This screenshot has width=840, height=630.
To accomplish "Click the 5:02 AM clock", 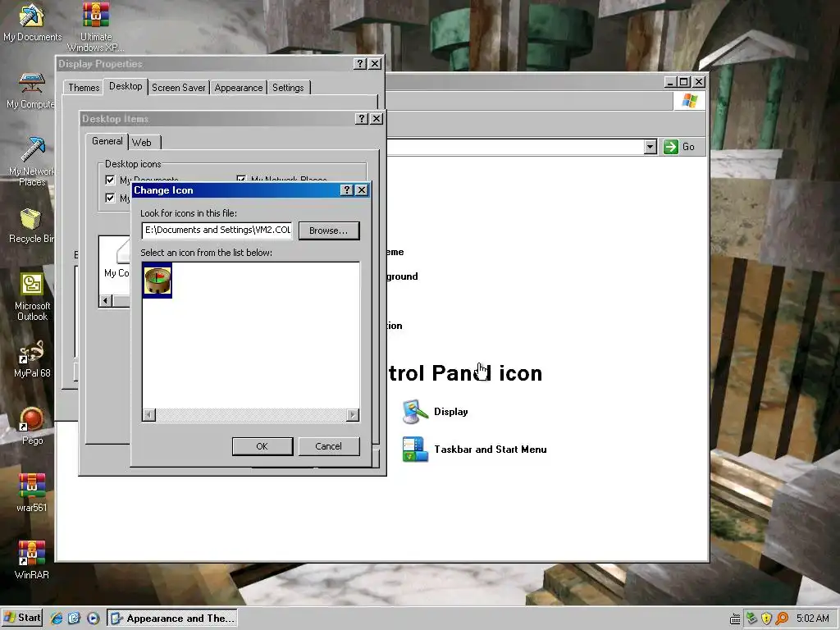I will [x=813, y=619].
